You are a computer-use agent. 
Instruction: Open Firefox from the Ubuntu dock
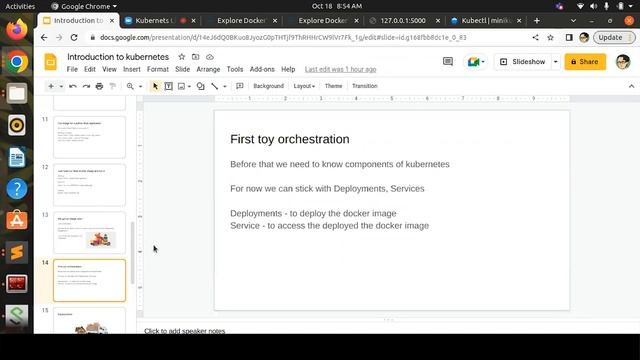click(17, 29)
